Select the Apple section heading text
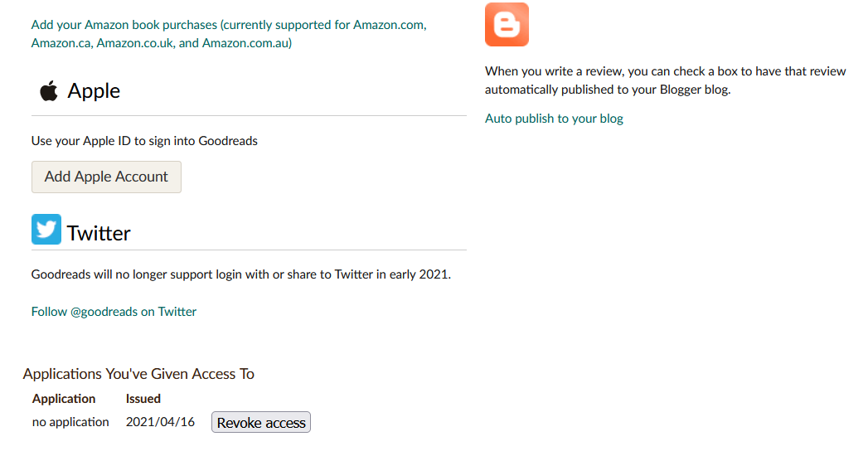Image resolution: width=868 pixels, height=456 pixels. [x=94, y=90]
